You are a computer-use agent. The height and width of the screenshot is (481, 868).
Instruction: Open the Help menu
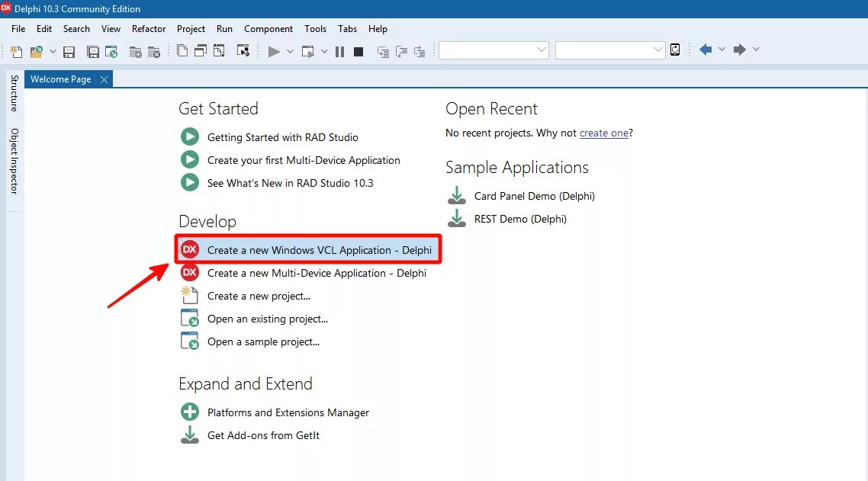point(378,29)
